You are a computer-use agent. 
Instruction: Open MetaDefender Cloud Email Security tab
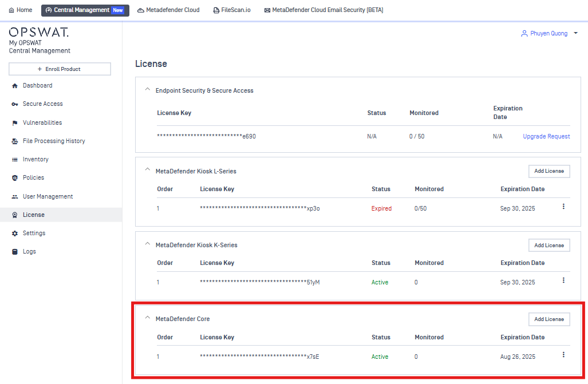tap(323, 10)
